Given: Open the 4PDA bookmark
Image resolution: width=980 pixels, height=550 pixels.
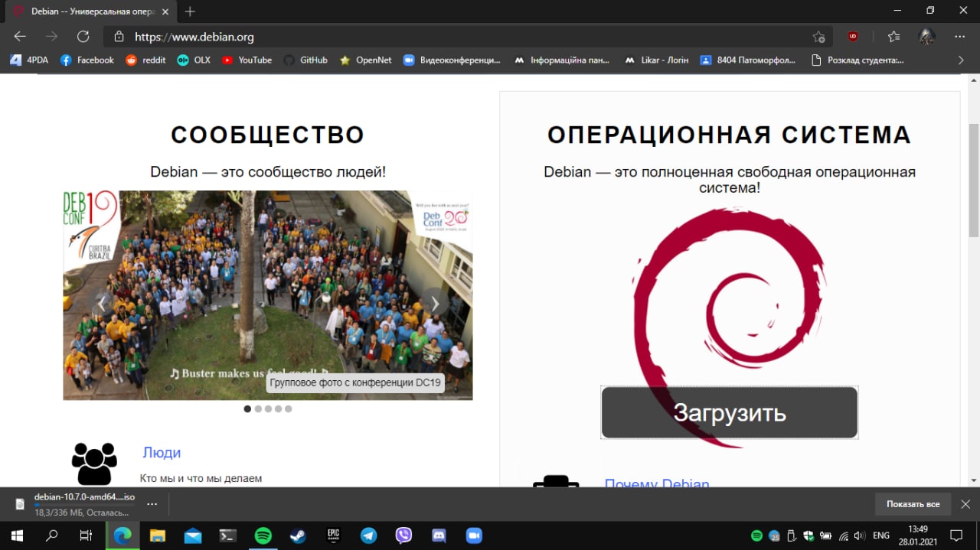Looking at the screenshot, I should pos(28,60).
